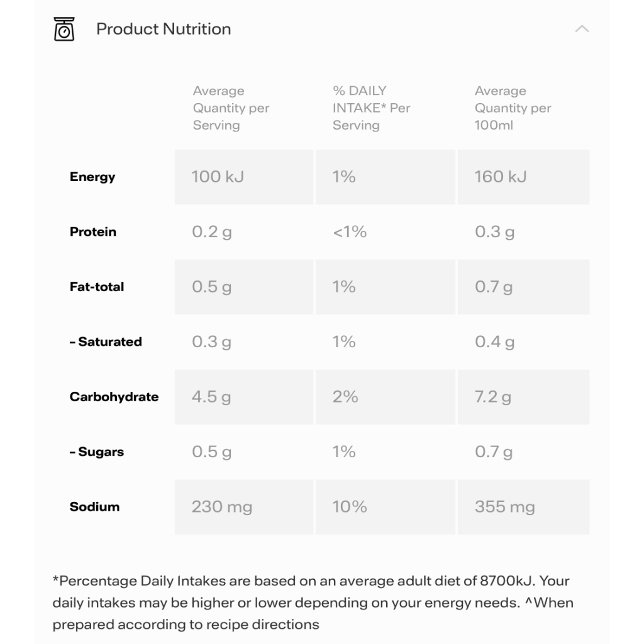Screen dimensions: 644x644
Task: Select the Product Nutrition heading
Action: pyautogui.click(x=164, y=29)
